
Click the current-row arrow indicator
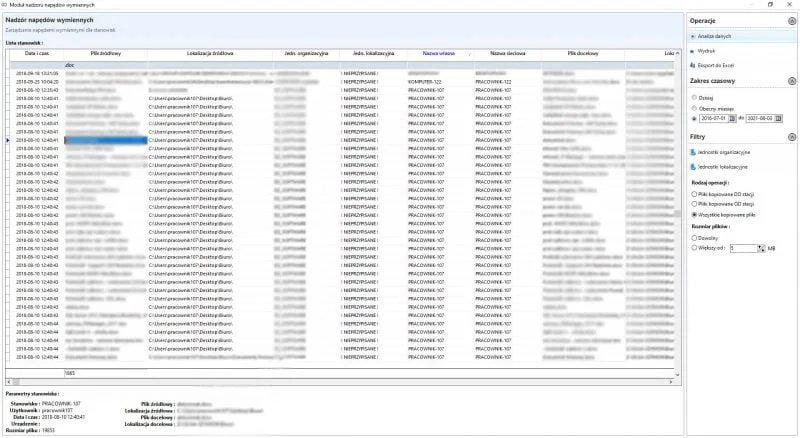click(x=8, y=140)
